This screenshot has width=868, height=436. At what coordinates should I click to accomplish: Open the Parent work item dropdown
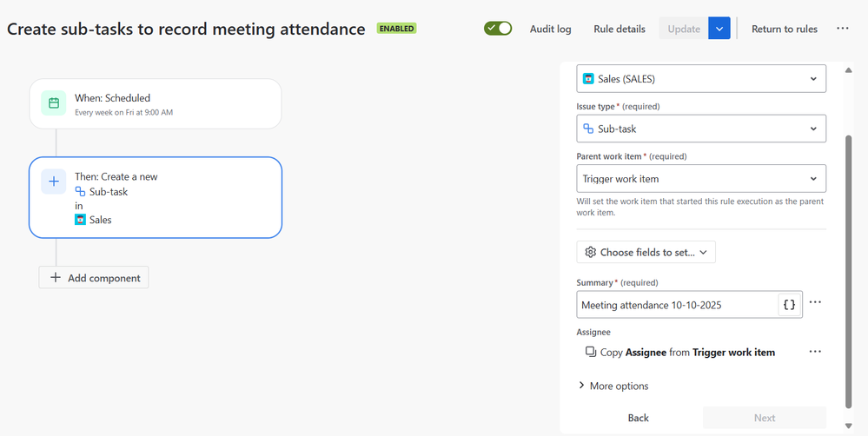(700, 179)
